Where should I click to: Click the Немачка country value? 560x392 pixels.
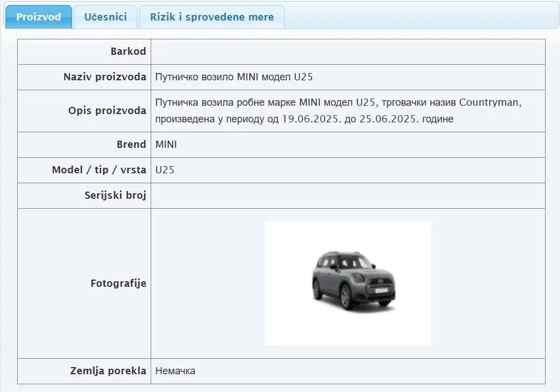(176, 371)
